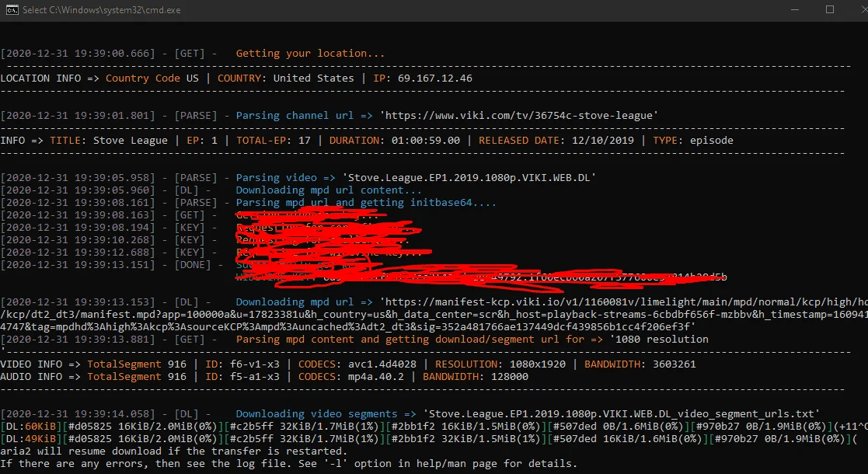Click the 'VIDEO INFO =>' label
This screenshot has width=868, height=474.
pos(40,364)
